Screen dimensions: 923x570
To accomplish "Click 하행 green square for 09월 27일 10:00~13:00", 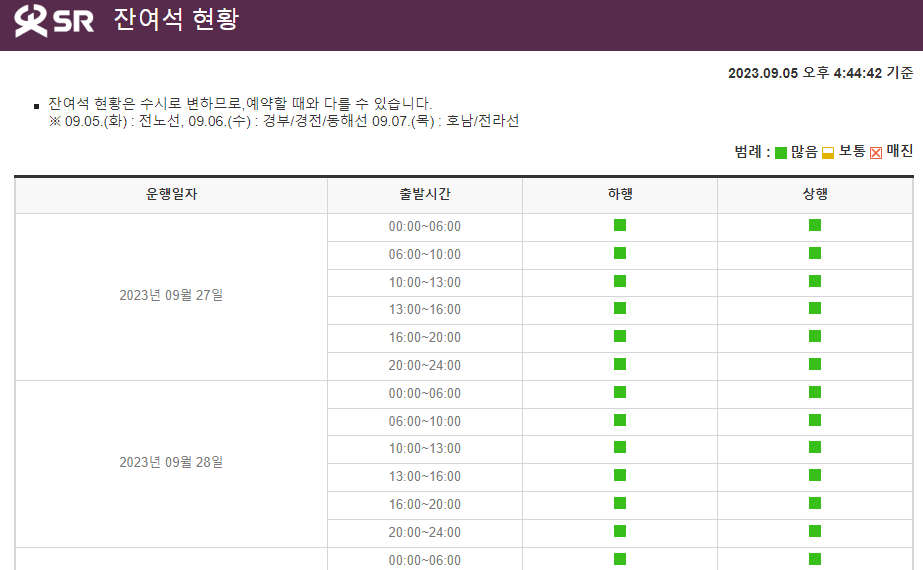I will 620,281.
